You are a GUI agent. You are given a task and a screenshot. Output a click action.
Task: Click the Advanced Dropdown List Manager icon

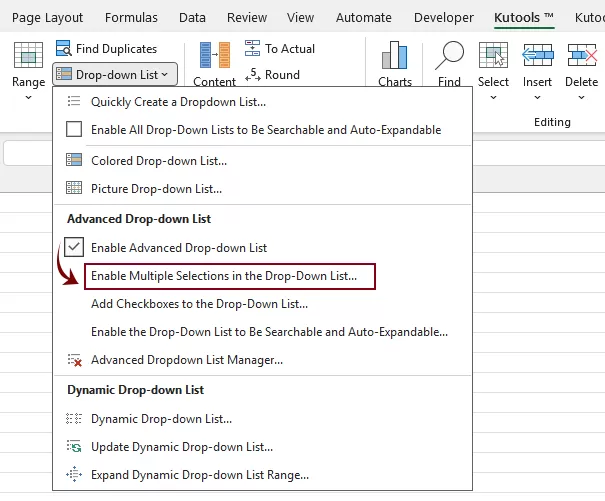coord(74,360)
